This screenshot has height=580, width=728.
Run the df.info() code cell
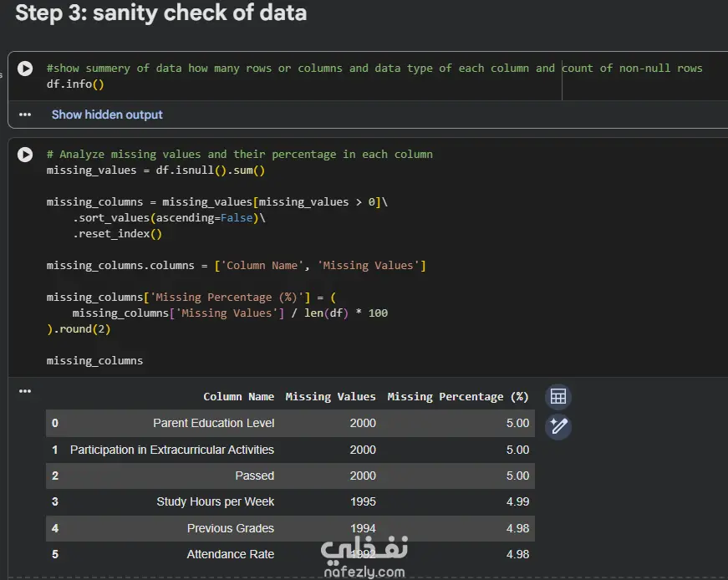click(25, 69)
